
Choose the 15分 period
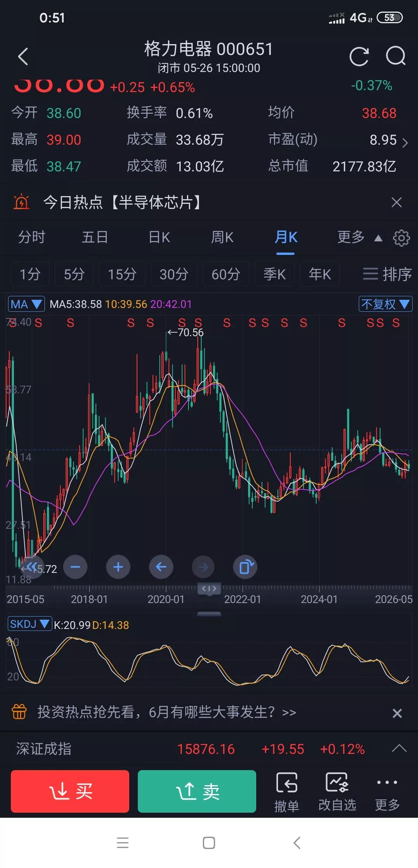122,274
